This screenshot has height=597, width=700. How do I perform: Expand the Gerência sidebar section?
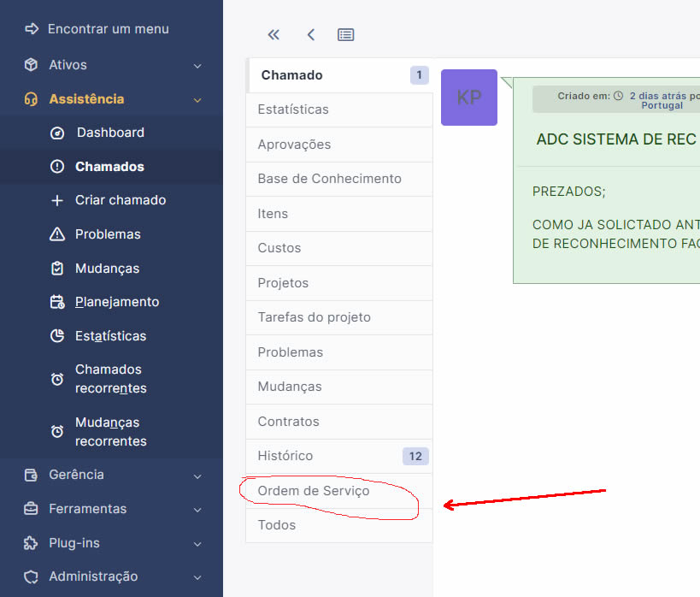tap(197, 475)
